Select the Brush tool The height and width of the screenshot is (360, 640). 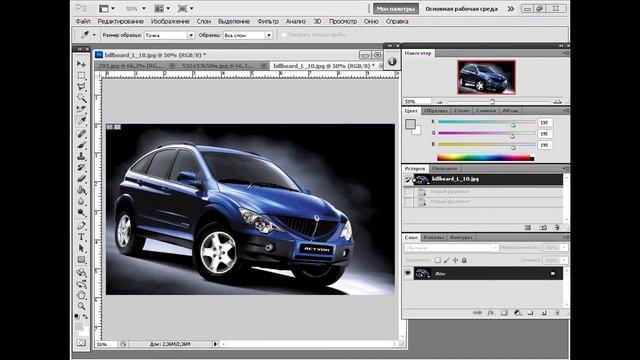(81, 145)
